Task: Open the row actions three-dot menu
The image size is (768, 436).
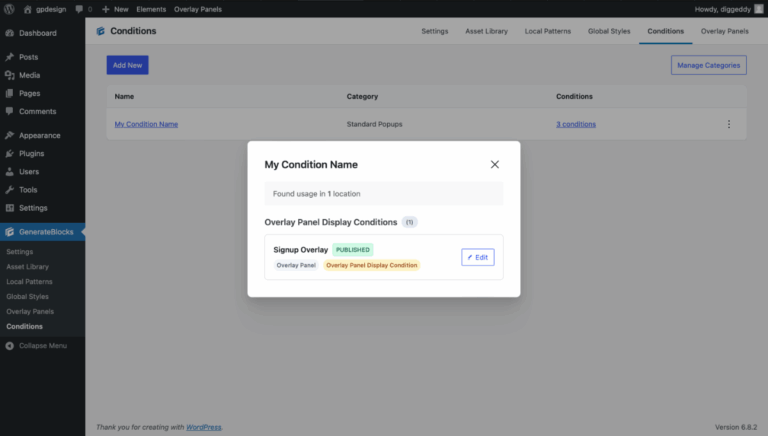Action: pyautogui.click(x=729, y=124)
